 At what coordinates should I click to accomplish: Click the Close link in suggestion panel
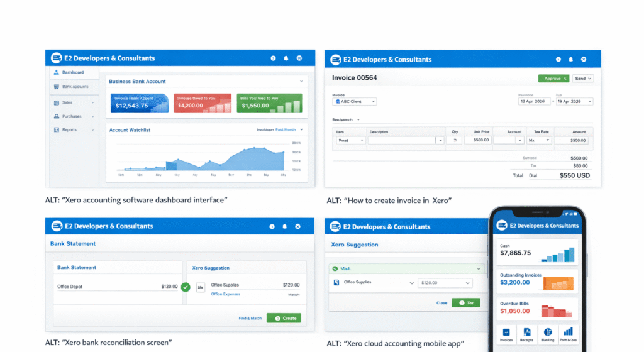[441, 303]
